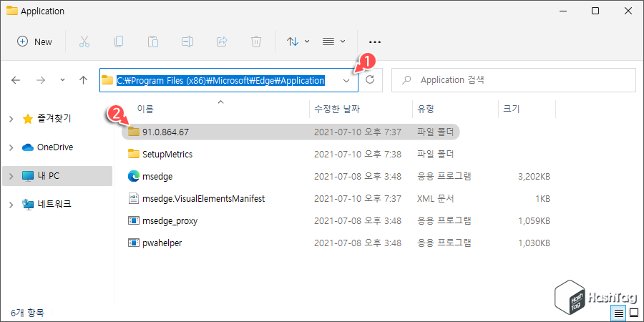The height and width of the screenshot is (322, 644).
Task: Click the New button in toolbar
Action: (34, 42)
